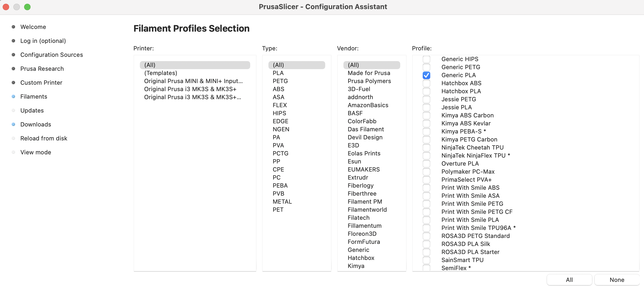Click the bullet icon beside Welcome
The height and width of the screenshot is (291, 644).
(13, 27)
